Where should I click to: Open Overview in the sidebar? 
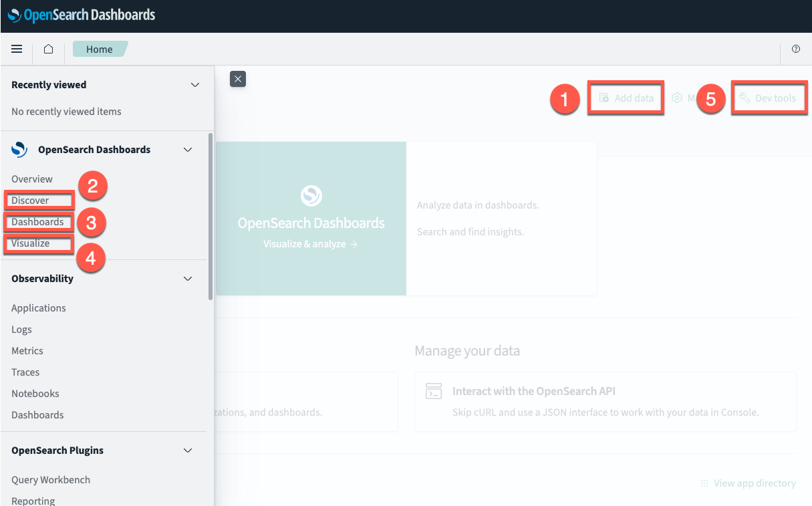click(x=32, y=179)
